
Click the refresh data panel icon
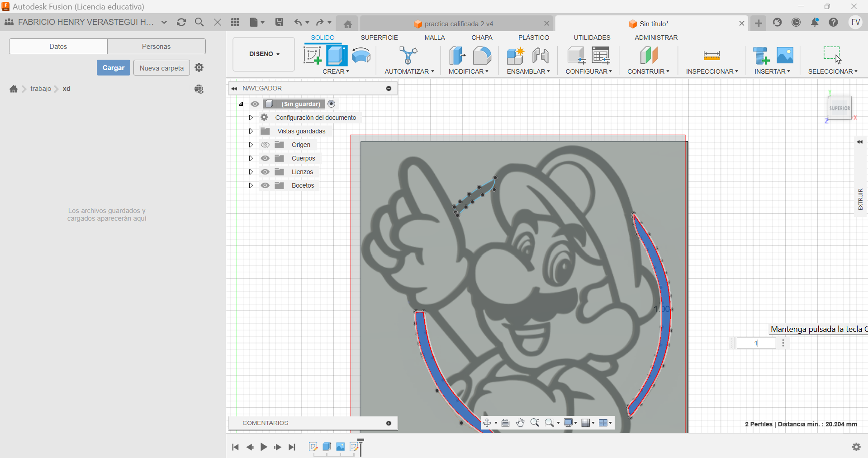[181, 22]
